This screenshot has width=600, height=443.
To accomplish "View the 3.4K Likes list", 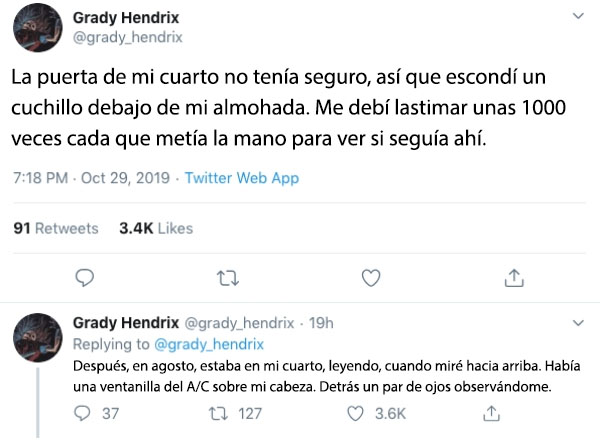I will pos(156,228).
